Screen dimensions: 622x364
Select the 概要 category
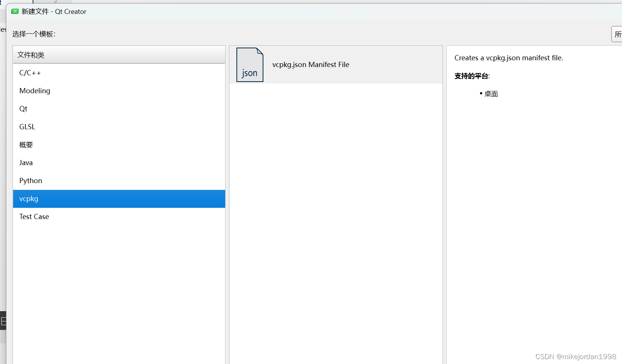point(119,145)
